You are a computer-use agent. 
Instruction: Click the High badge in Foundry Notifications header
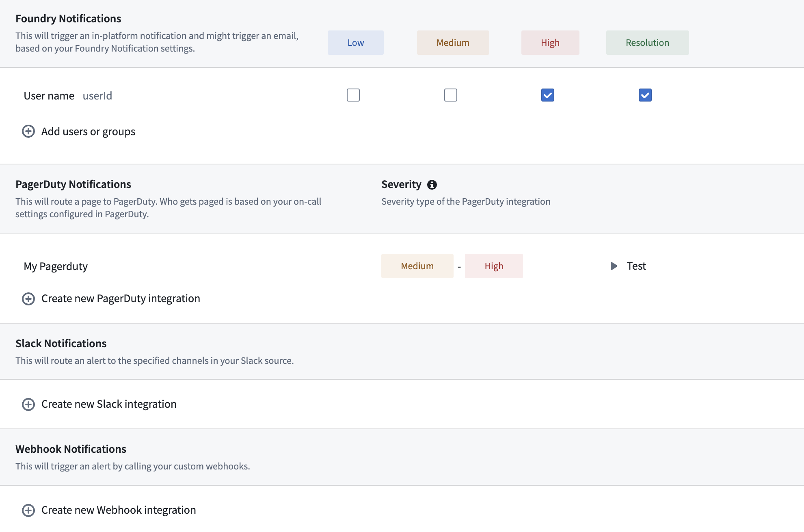click(550, 42)
